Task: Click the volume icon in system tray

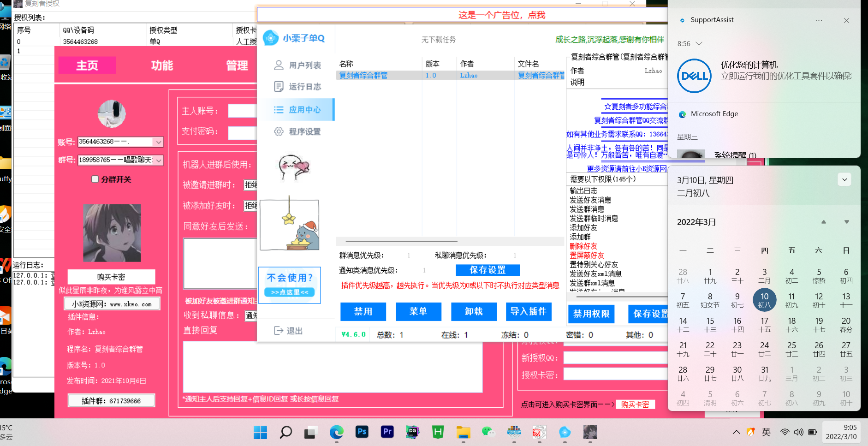Action: pos(798,432)
